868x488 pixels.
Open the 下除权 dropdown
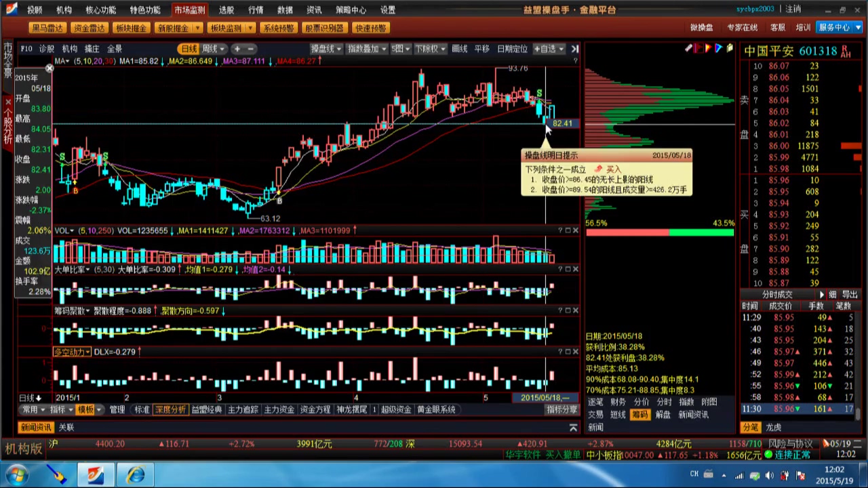tap(430, 49)
